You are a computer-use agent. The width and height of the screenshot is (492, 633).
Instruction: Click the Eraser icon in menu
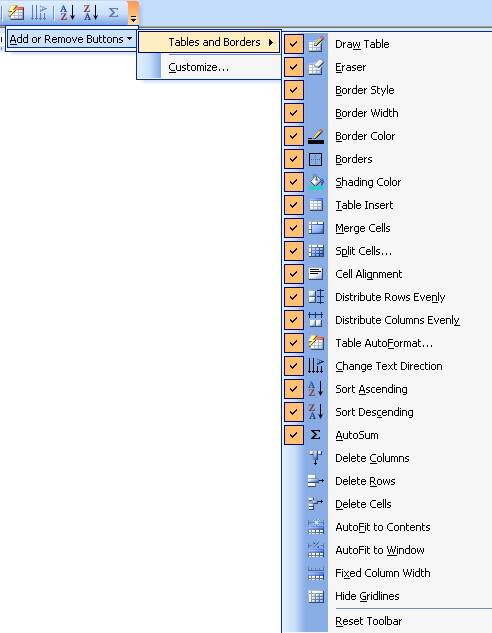316,67
